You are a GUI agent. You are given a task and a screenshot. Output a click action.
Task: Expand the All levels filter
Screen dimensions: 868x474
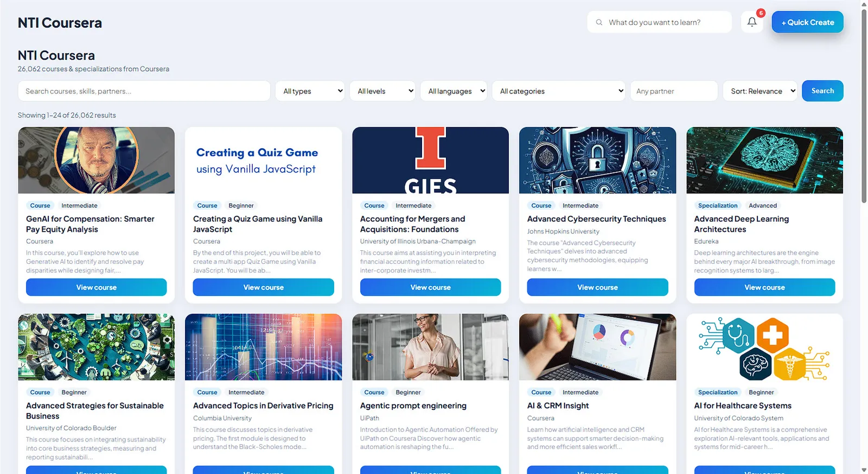click(382, 91)
